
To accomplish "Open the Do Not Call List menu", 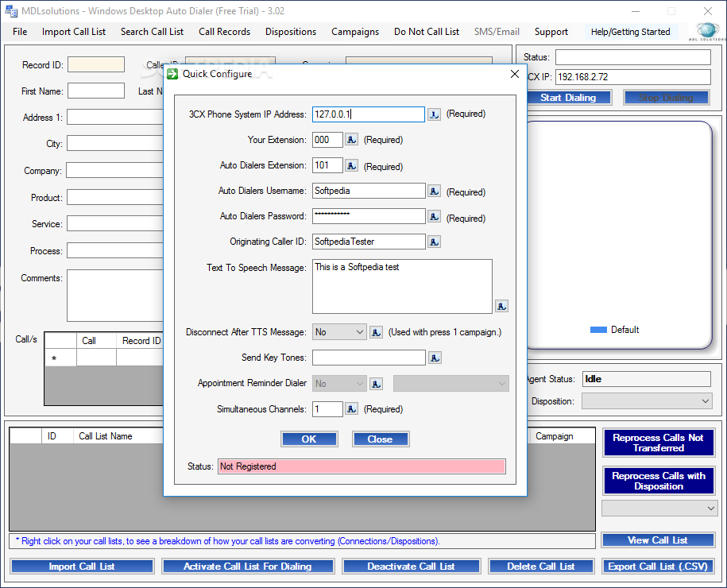I will coord(427,32).
